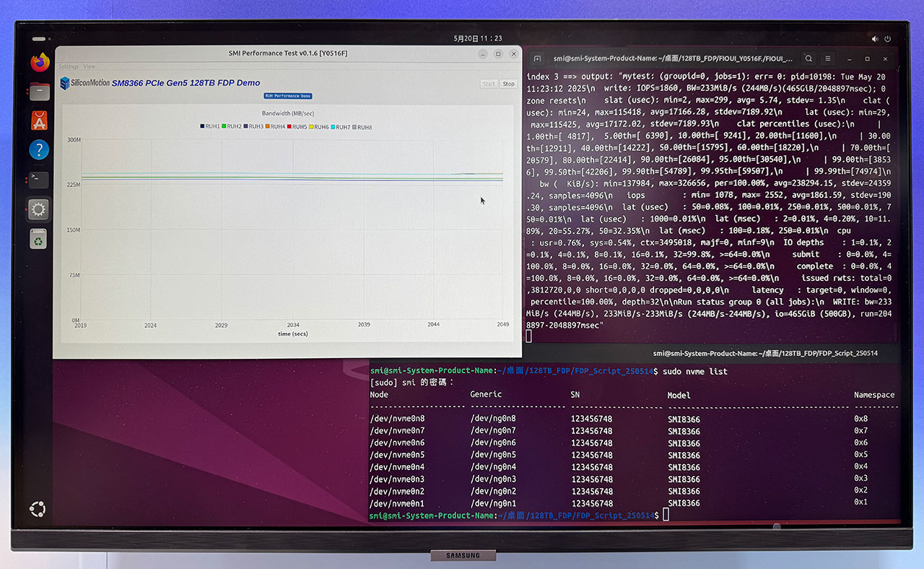Open the Settings menu in SMI window
Screen dimensions: 924x569
(x=69, y=66)
